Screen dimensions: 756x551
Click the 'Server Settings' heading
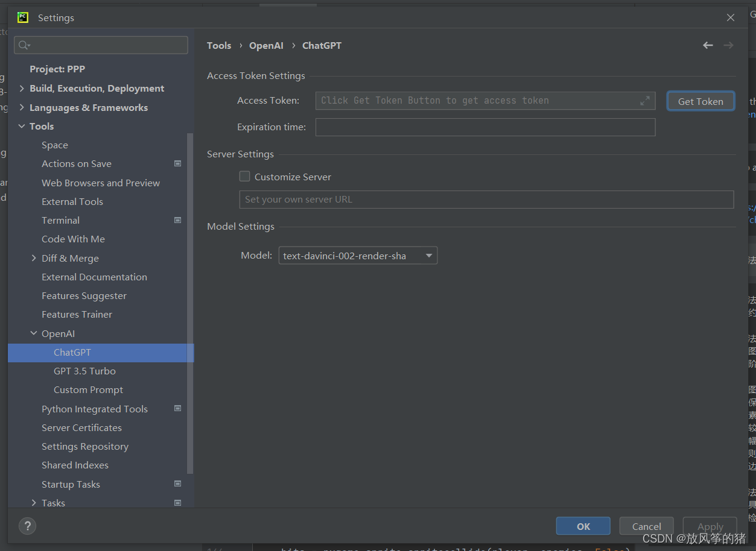pos(240,154)
